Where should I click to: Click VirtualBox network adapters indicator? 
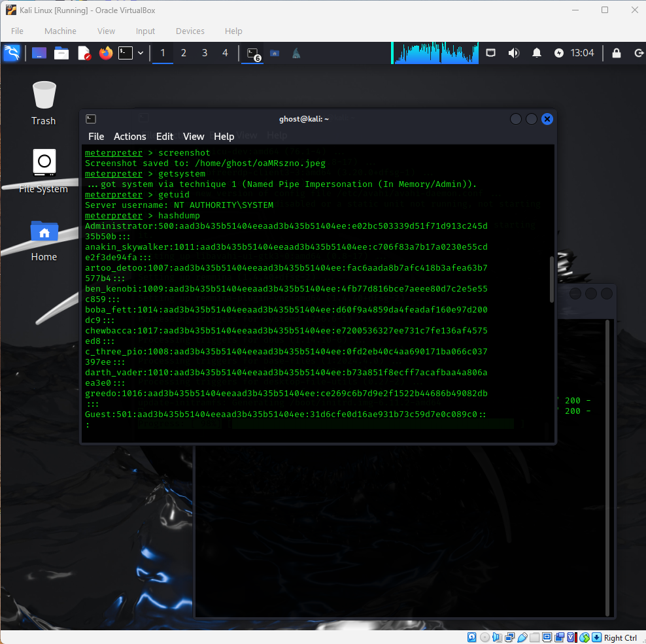click(x=509, y=637)
